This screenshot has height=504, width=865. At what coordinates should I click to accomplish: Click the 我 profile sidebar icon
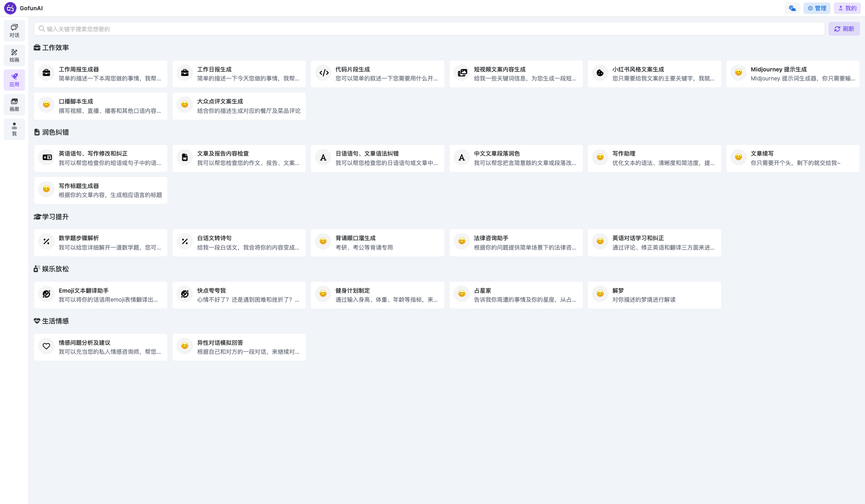(x=14, y=129)
